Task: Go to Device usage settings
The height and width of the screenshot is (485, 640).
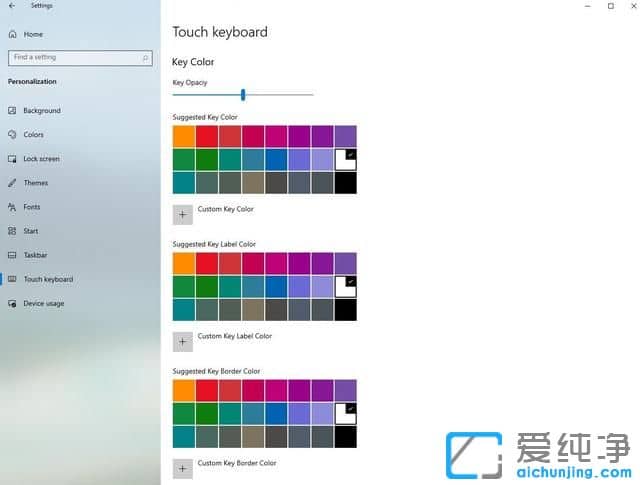Action: click(x=43, y=303)
